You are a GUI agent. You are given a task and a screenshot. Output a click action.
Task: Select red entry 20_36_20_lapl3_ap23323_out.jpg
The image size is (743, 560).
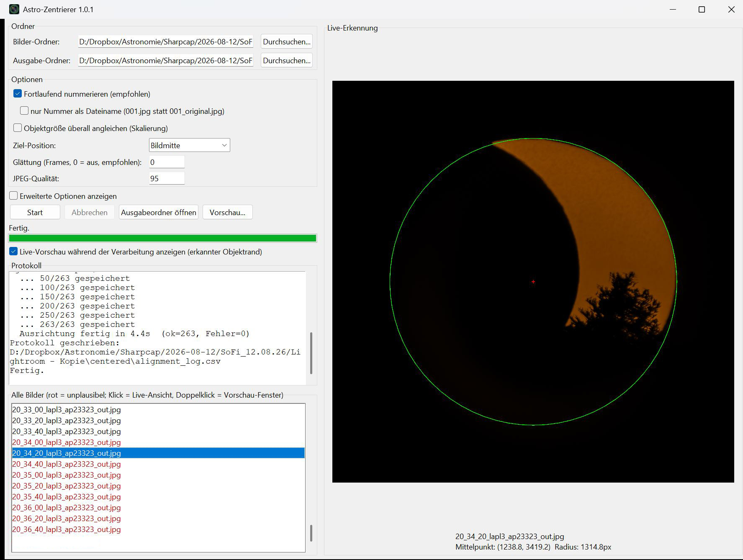click(158, 518)
